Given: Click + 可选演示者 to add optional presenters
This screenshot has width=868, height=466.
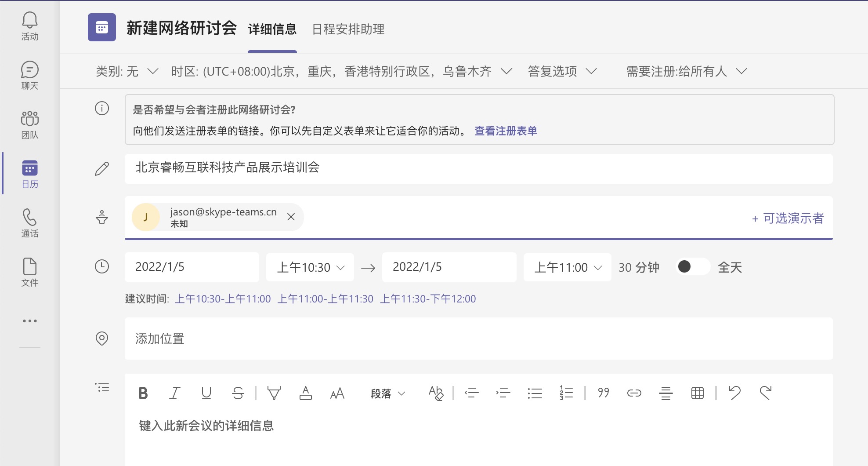Looking at the screenshot, I should coord(788,218).
